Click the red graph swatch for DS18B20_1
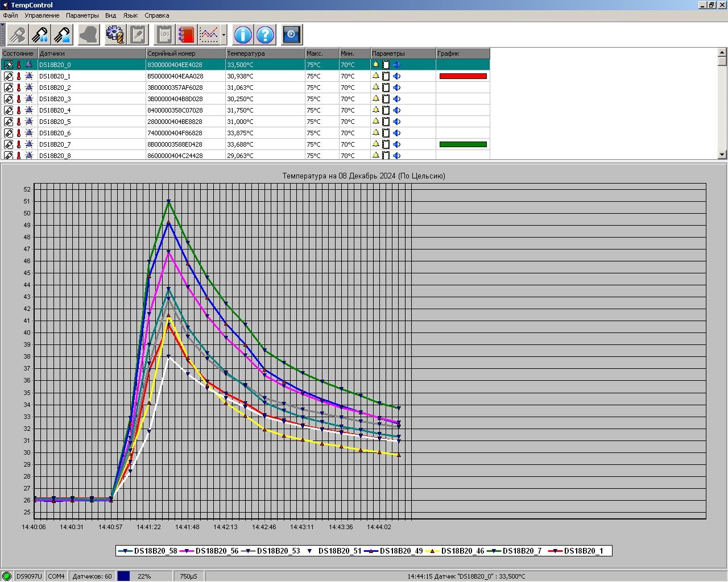The width and height of the screenshot is (728, 582). coord(463,76)
